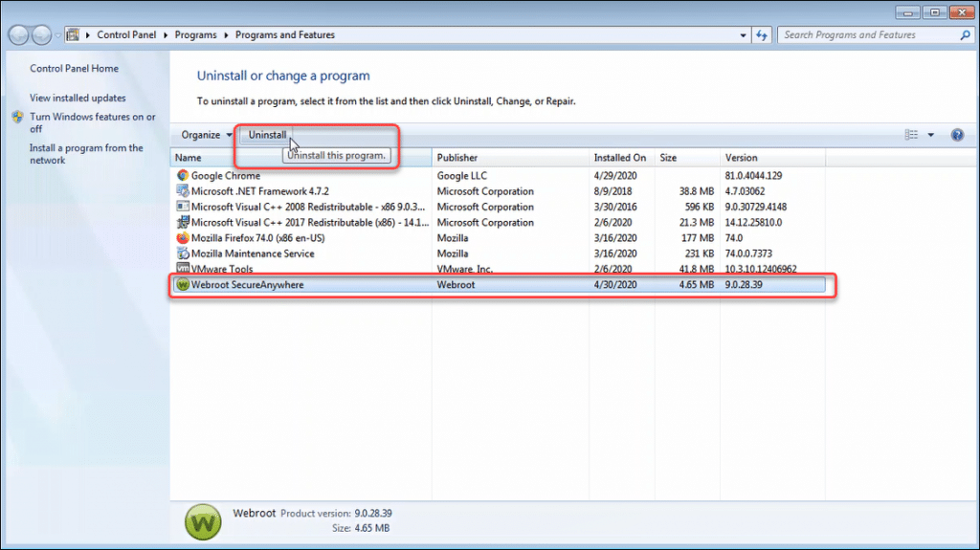Click the search magnifier icon
The height and width of the screenshot is (550, 980).
(965, 35)
